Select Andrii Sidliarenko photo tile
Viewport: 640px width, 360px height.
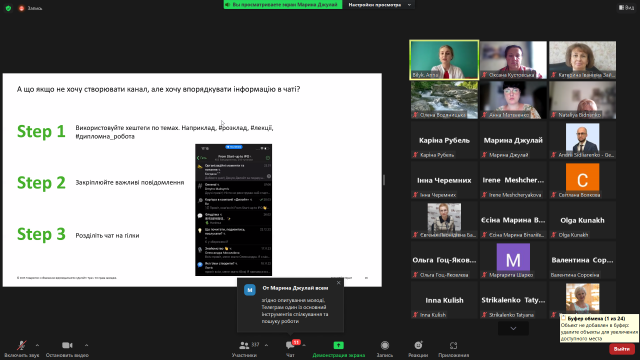tap(582, 140)
